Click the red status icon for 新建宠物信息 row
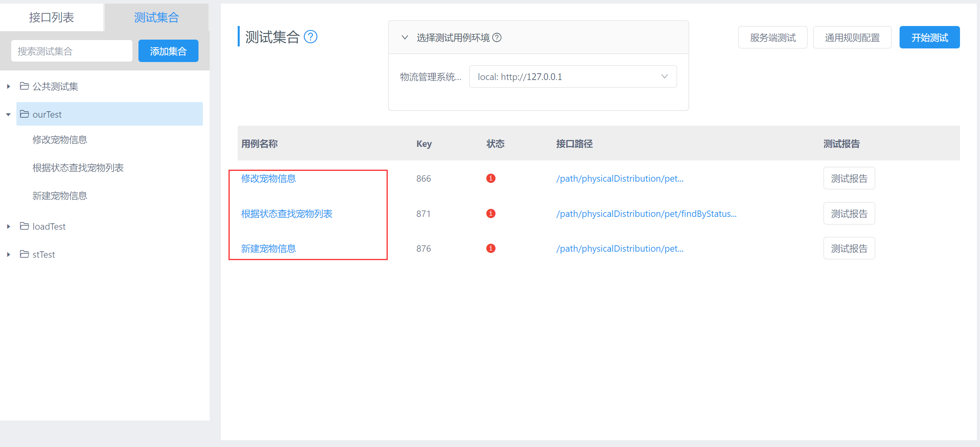The height and width of the screenshot is (447, 980). pyautogui.click(x=491, y=248)
